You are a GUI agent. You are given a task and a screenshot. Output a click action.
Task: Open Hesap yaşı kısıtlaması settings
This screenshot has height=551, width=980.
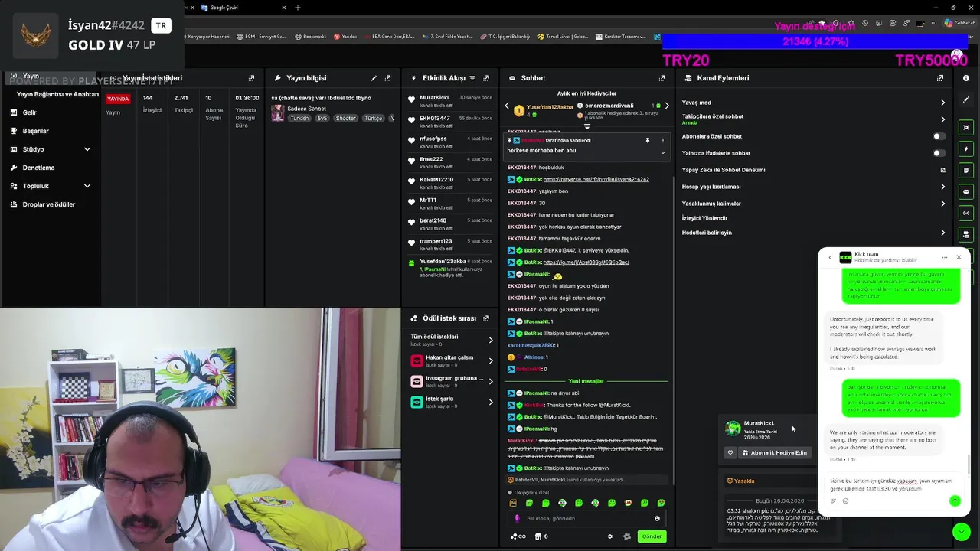tap(814, 187)
